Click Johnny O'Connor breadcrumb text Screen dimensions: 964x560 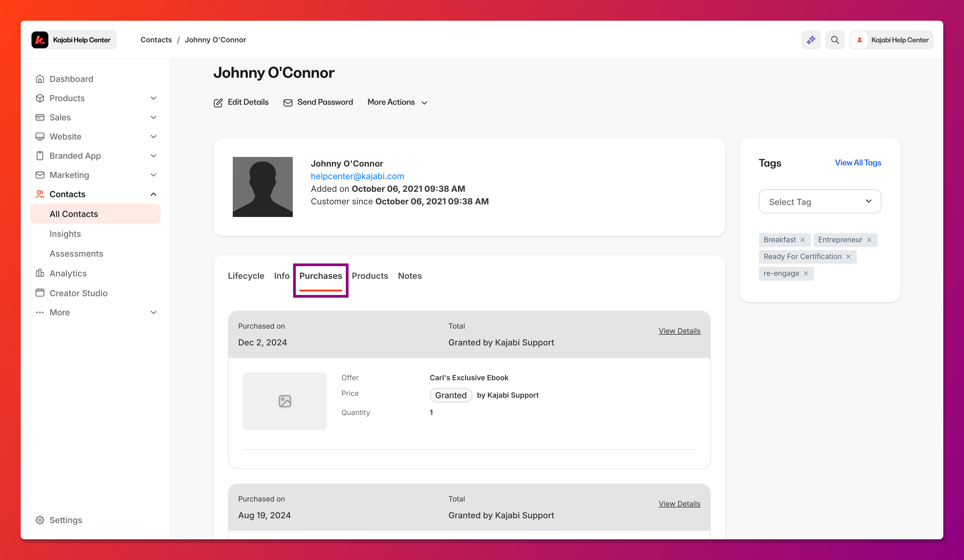[215, 40]
